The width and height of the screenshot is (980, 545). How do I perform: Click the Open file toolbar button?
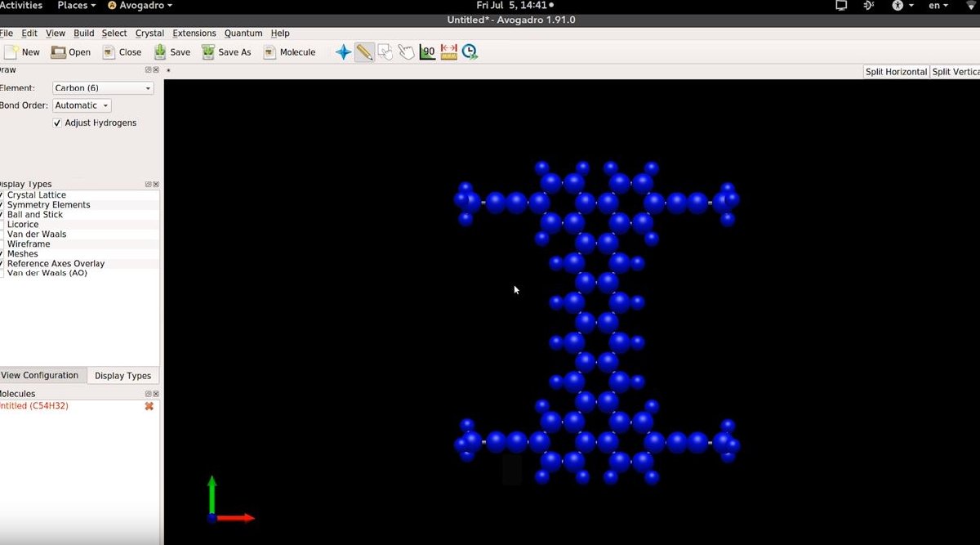coord(71,52)
